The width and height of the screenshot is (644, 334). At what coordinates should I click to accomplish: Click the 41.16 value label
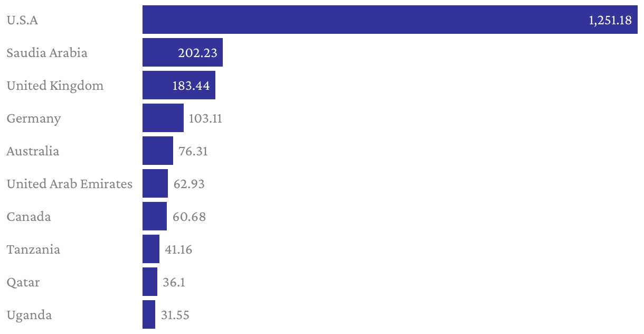[178, 250]
